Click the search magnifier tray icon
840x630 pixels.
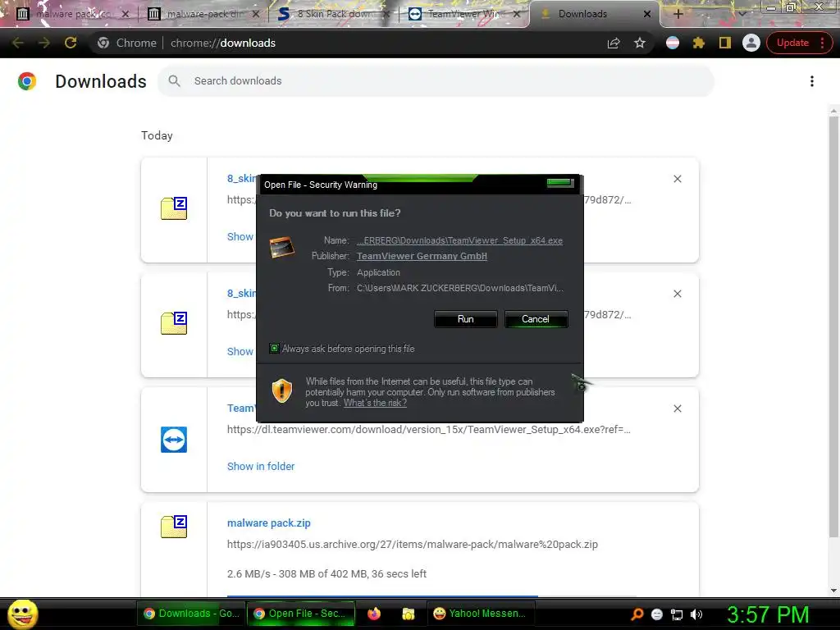tap(637, 614)
